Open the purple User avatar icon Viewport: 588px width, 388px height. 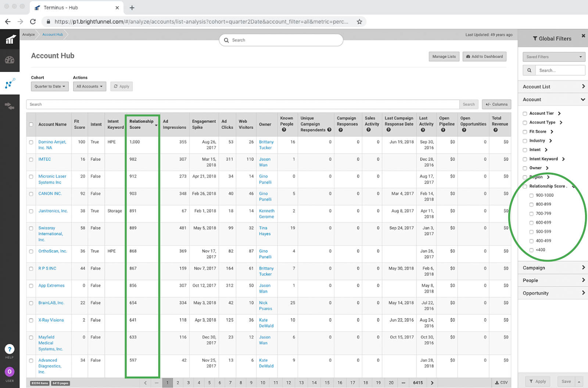[x=10, y=372]
